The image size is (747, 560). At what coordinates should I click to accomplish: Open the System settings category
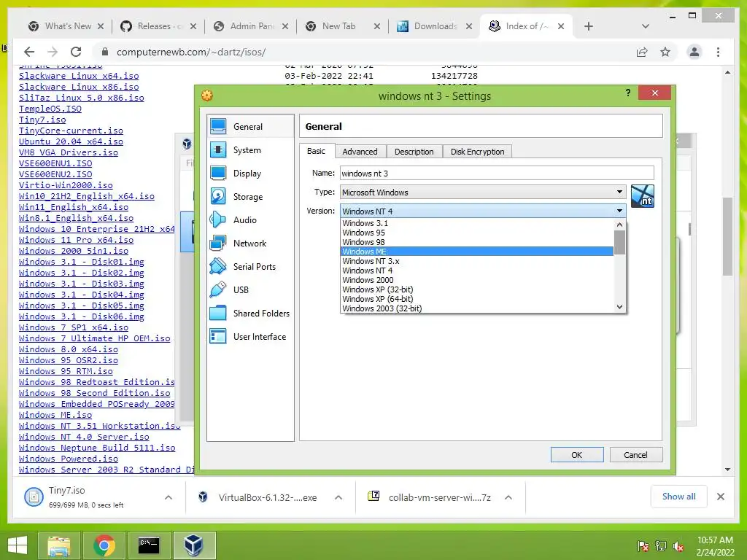coord(251,150)
